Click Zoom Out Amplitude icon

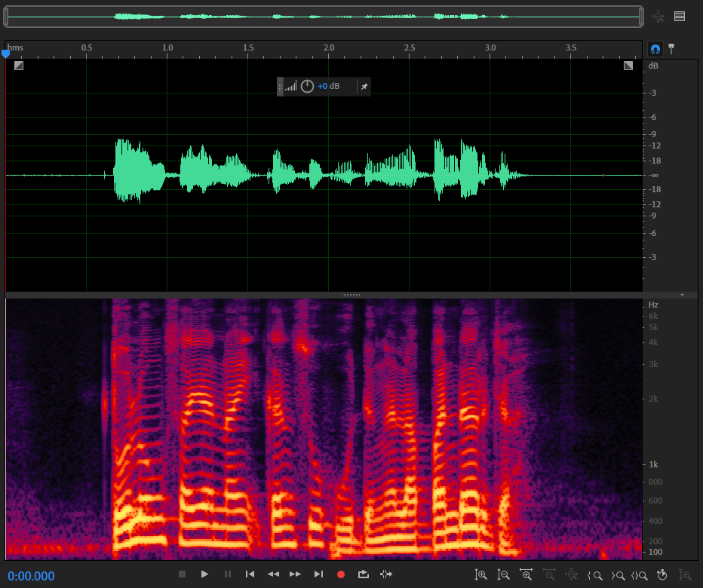point(503,574)
